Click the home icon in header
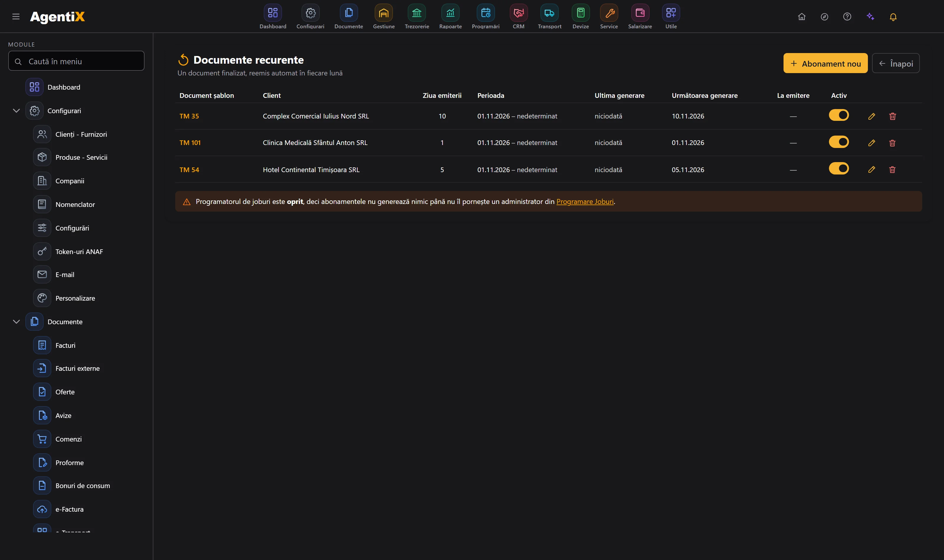 pyautogui.click(x=802, y=17)
